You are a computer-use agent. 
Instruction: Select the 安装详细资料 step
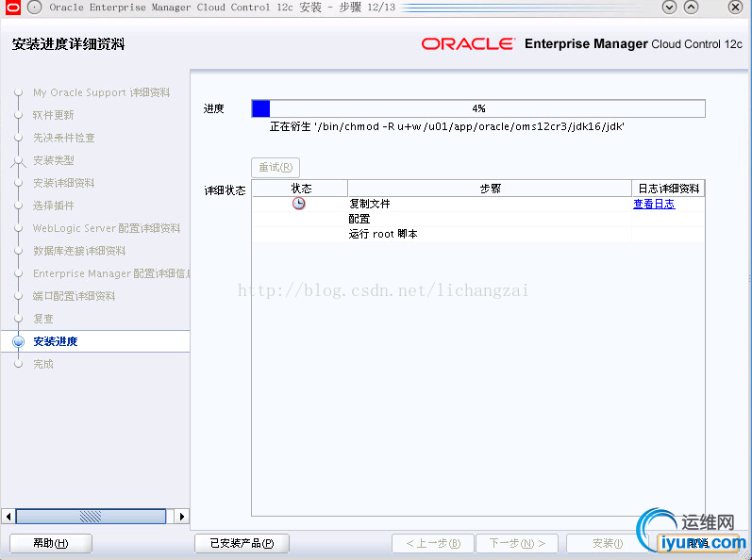click(64, 183)
